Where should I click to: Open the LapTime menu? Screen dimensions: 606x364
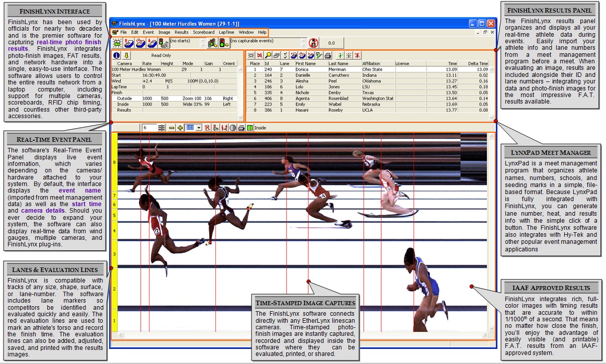226,32
